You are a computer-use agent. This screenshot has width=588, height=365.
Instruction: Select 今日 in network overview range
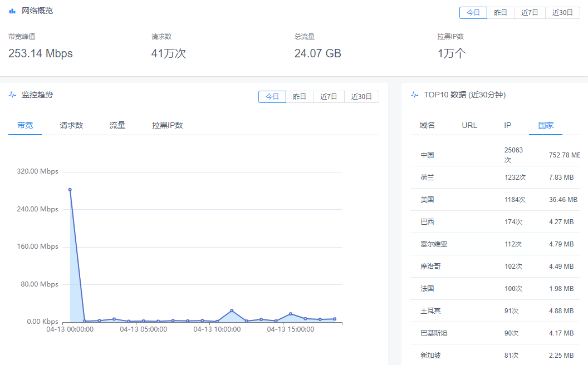pos(473,13)
